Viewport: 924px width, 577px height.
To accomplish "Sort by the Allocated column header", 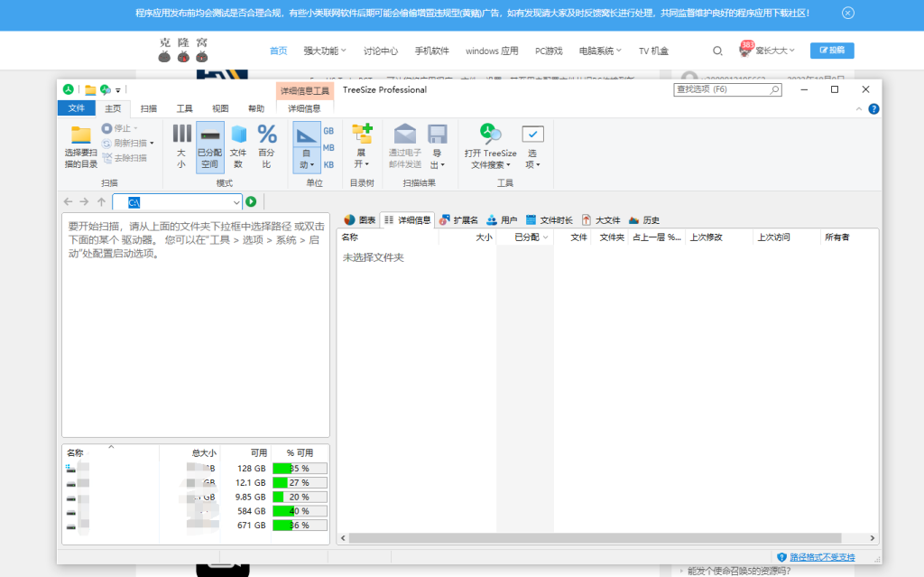I will [525, 237].
